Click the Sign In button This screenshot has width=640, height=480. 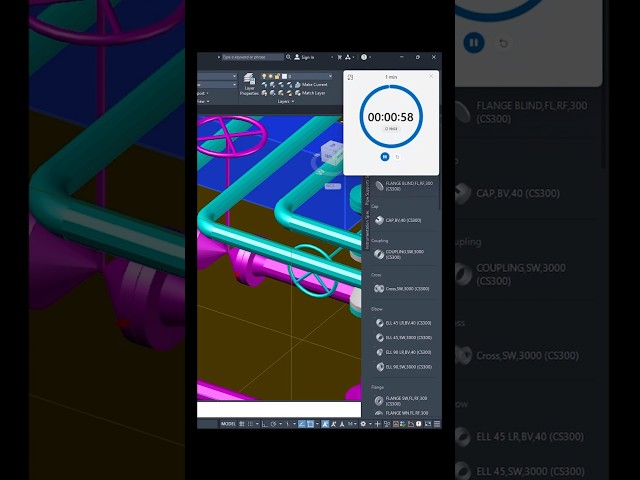(x=304, y=57)
